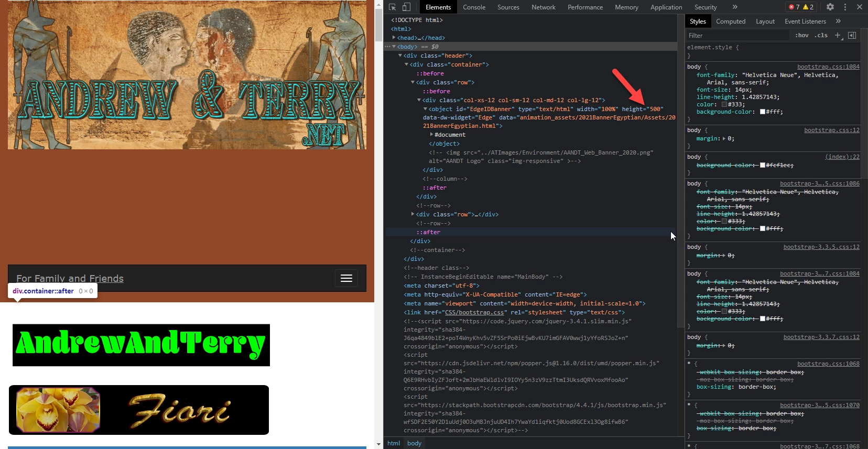
Task: Open the body node's three-dot actions
Action: pos(387,47)
